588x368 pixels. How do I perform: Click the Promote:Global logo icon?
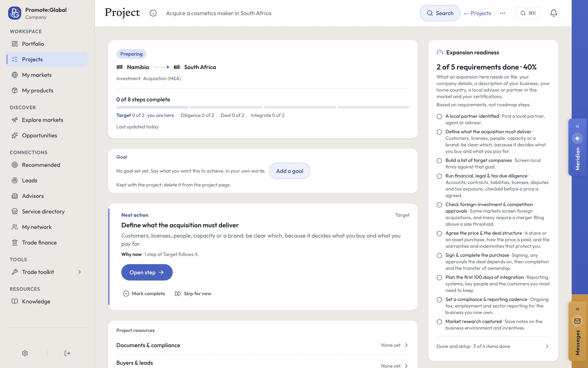click(x=14, y=13)
